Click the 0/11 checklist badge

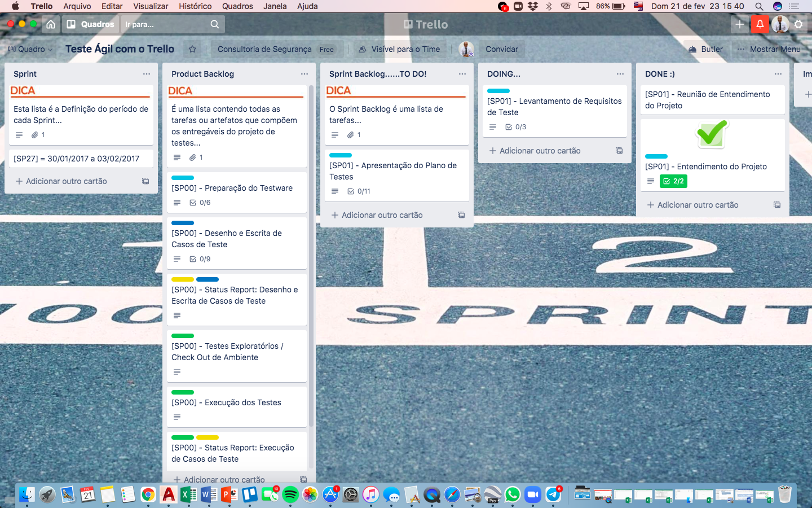coord(359,191)
